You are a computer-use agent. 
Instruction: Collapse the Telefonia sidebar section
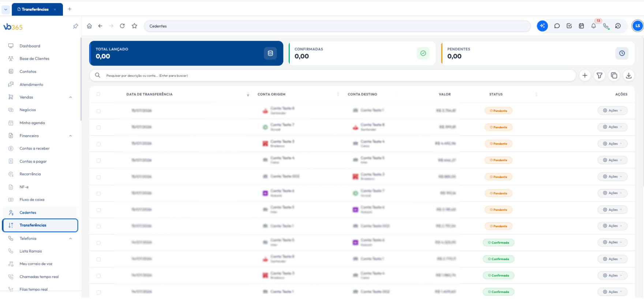(x=71, y=239)
